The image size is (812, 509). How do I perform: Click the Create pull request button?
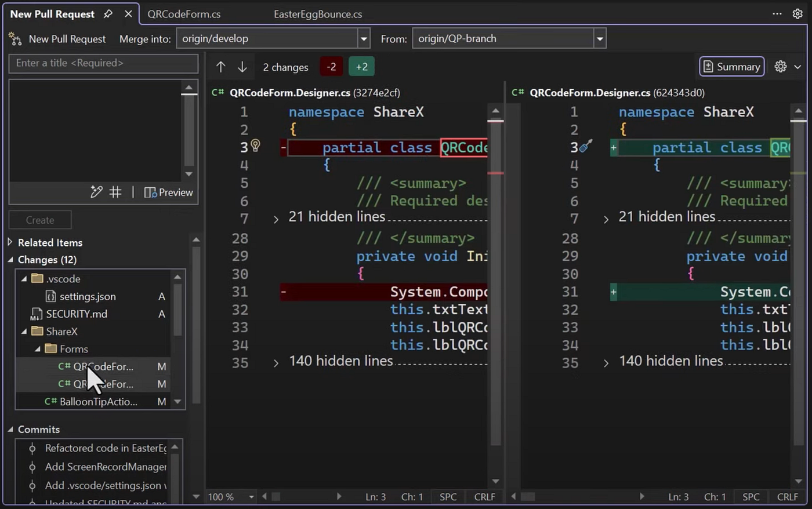coord(40,220)
